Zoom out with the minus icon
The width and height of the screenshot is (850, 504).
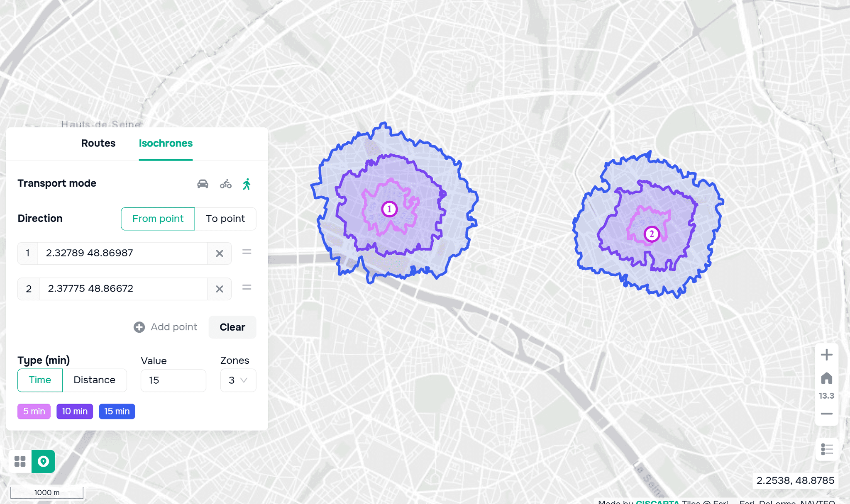(826, 414)
